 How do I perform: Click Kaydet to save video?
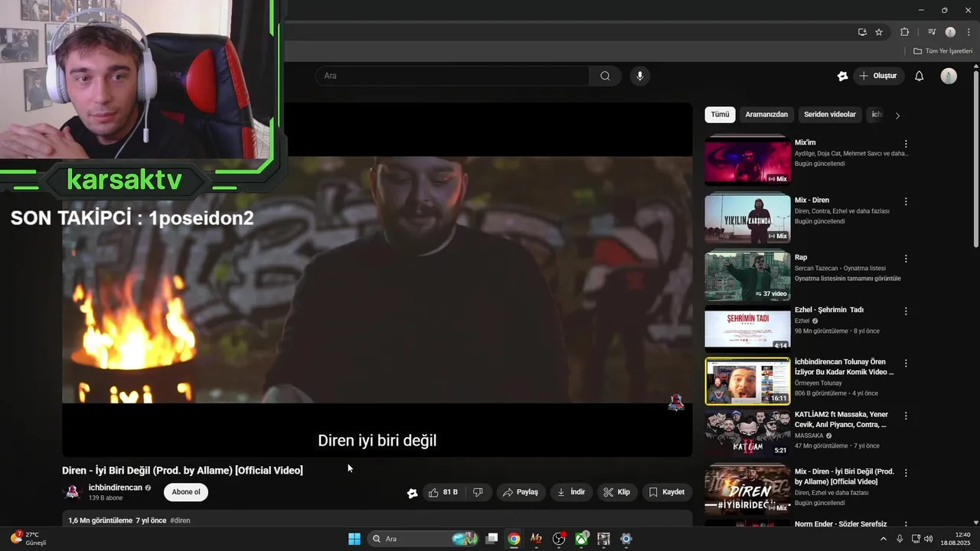click(x=667, y=492)
